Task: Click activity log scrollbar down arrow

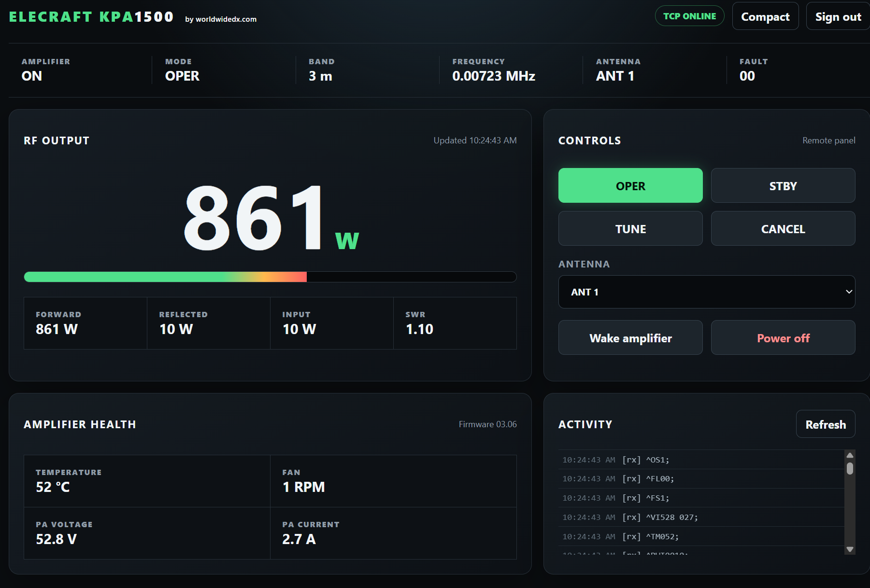Action: click(x=850, y=549)
